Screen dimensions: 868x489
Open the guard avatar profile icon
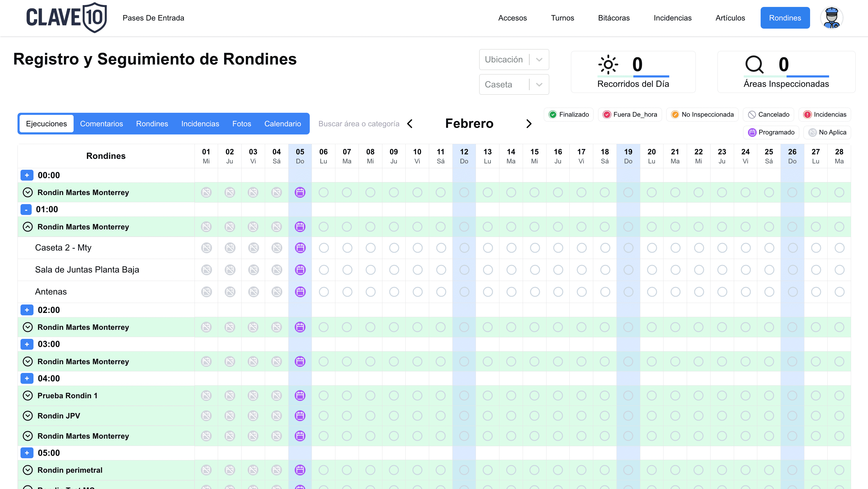tap(831, 18)
